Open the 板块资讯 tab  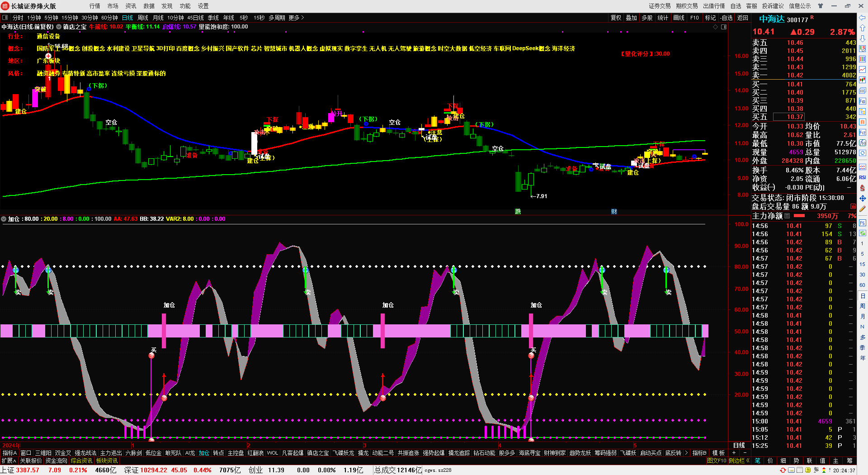click(107, 461)
